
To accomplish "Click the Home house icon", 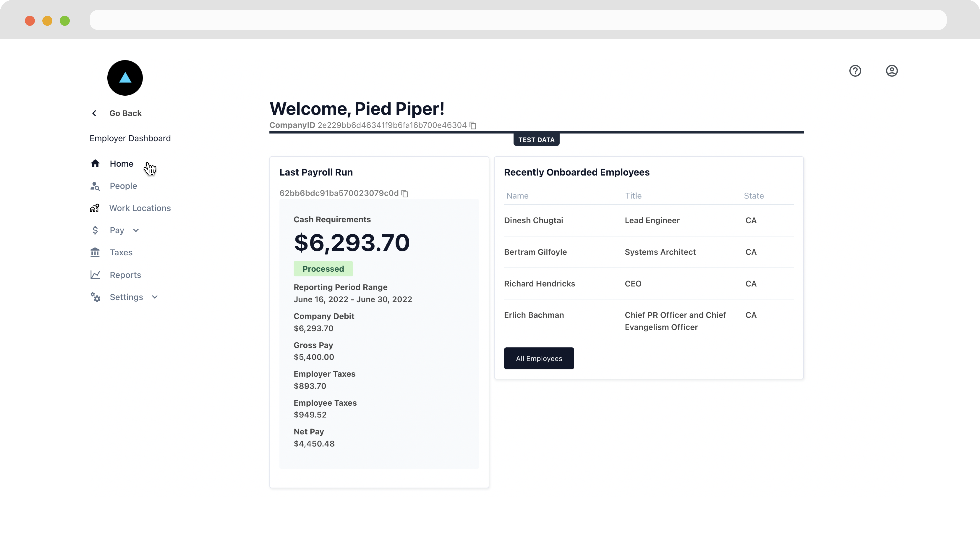I will (x=95, y=164).
